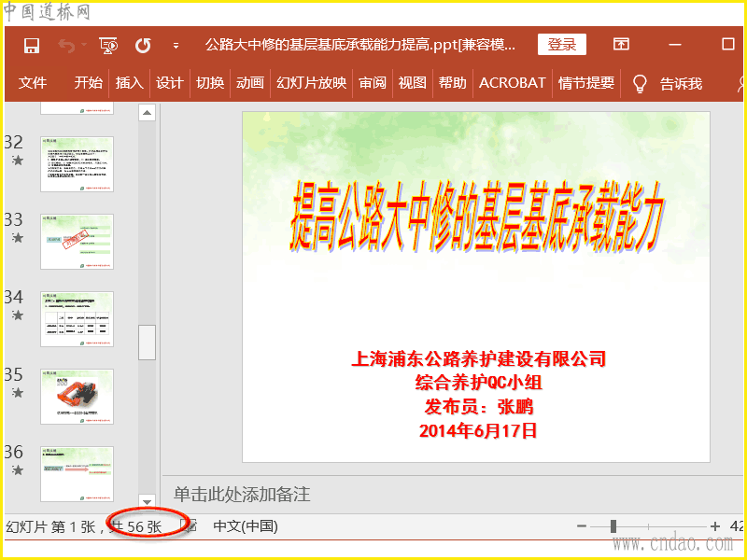Click language indicator 中文(中国)

coord(246,526)
